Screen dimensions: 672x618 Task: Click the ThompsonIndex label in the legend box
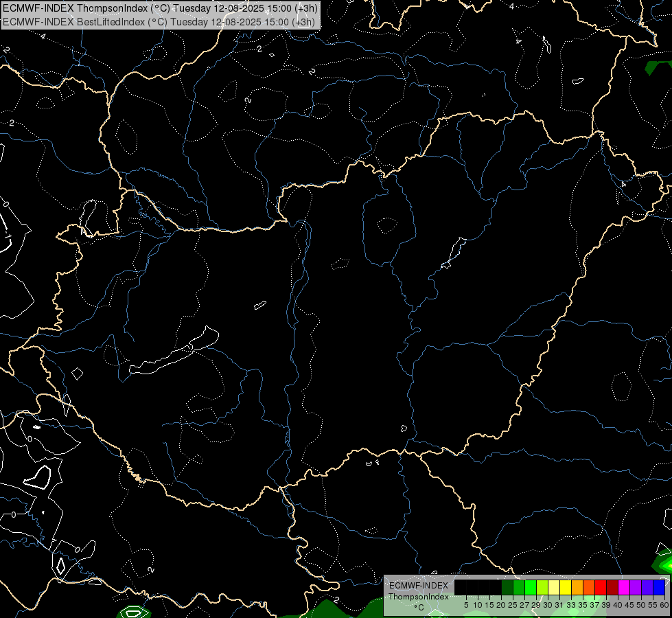[x=418, y=597]
